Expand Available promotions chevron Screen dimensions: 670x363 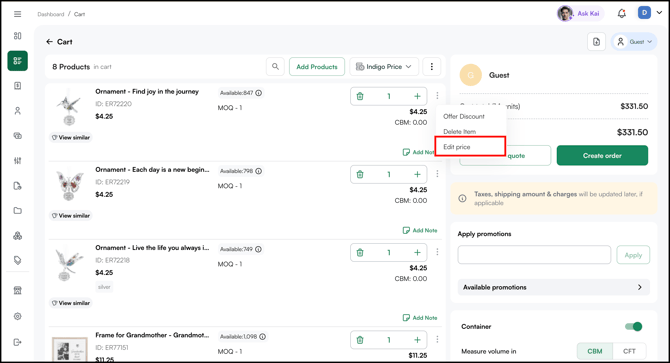[x=640, y=287]
